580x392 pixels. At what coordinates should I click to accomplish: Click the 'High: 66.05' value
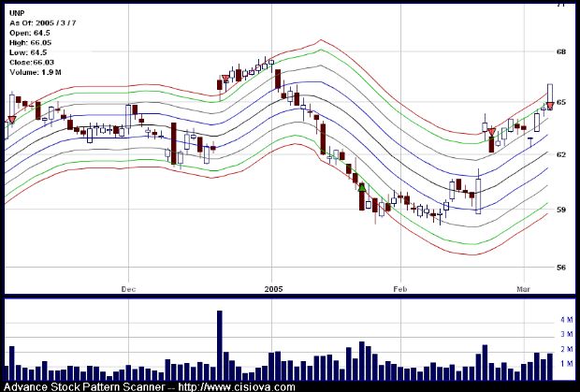pos(30,42)
